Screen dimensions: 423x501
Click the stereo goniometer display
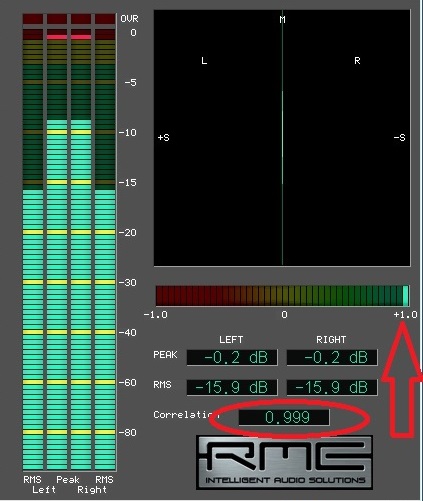coord(282,138)
